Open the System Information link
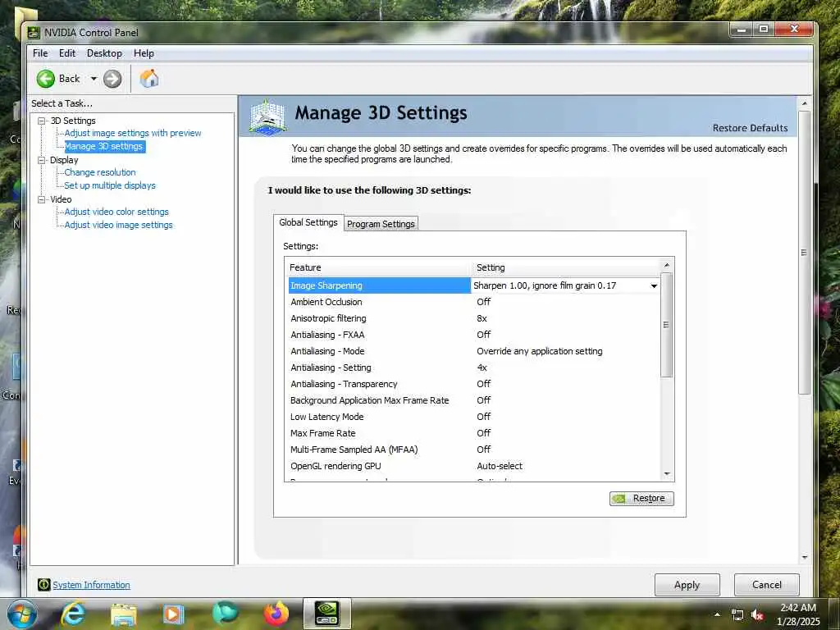Screen dimensions: 840x630 (91, 585)
